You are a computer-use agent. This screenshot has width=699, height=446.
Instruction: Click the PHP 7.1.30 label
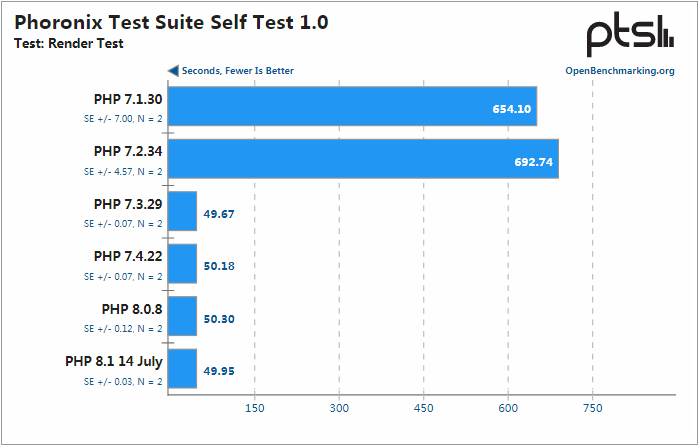pos(128,100)
